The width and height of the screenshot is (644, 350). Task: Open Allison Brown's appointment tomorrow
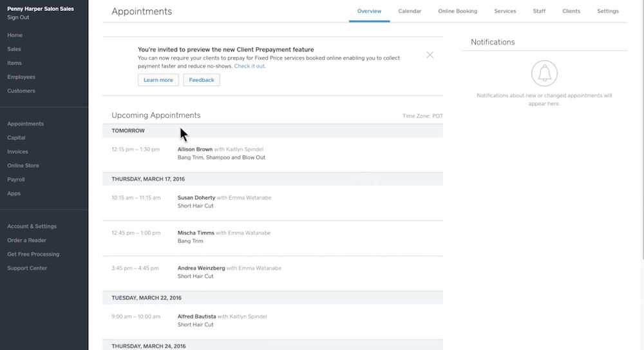[x=195, y=150]
